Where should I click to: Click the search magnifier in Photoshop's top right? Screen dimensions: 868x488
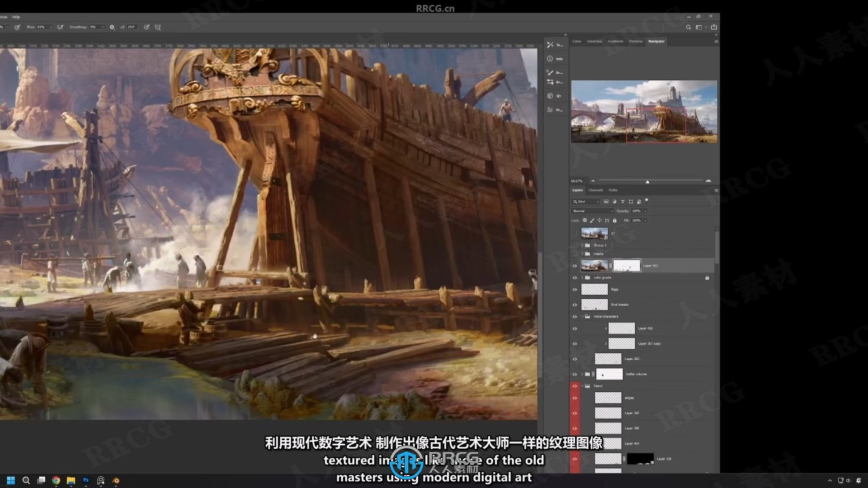(x=689, y=27)
